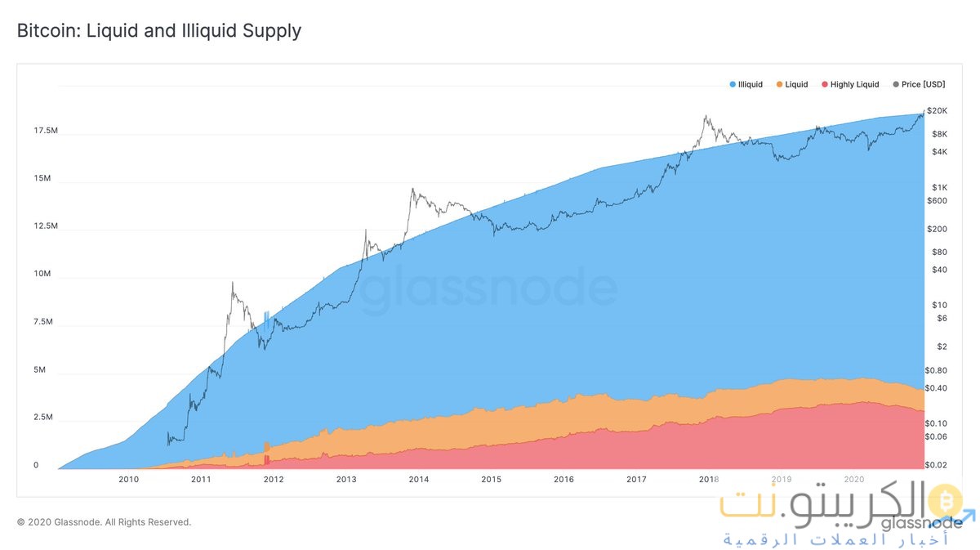This screenshot has width=980, height=550.
Task: Select the 2015 x-axis year label
Action: [491, 479]
